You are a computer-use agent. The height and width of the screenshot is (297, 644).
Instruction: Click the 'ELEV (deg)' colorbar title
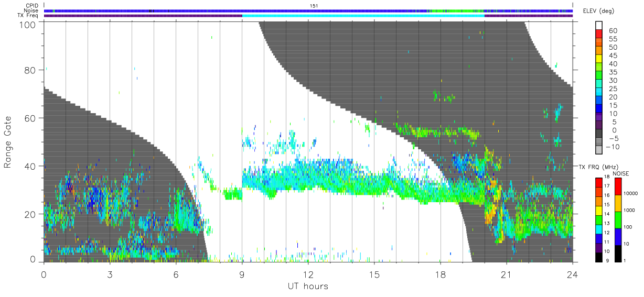point(597,12)
